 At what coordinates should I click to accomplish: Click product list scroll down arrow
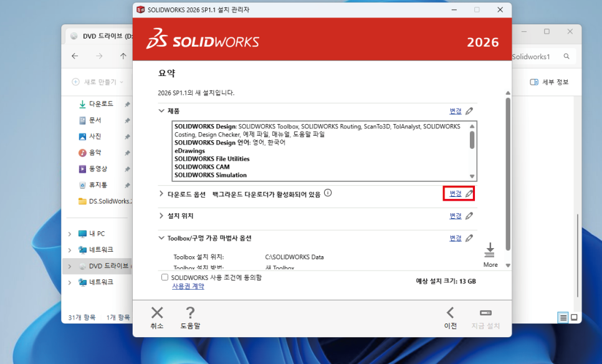472,176
